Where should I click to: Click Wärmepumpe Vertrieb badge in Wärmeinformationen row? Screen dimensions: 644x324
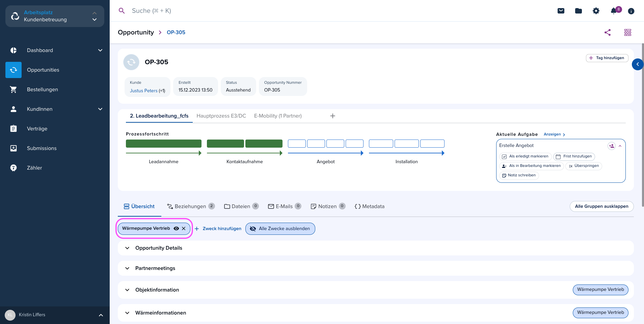click(600, 313)
